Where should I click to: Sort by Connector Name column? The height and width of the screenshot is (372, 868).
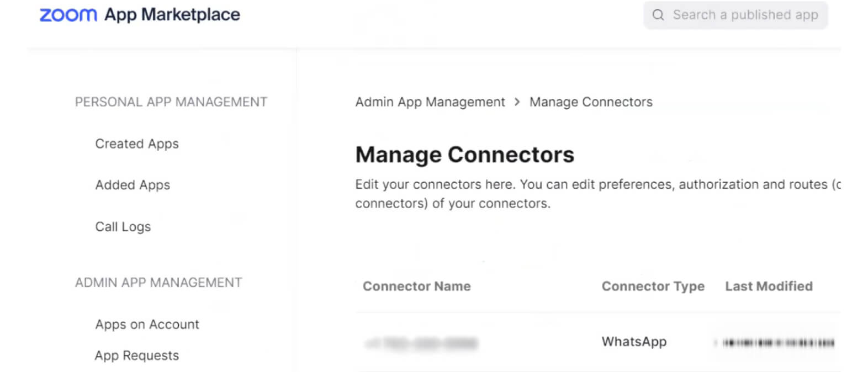click(416, 286)
